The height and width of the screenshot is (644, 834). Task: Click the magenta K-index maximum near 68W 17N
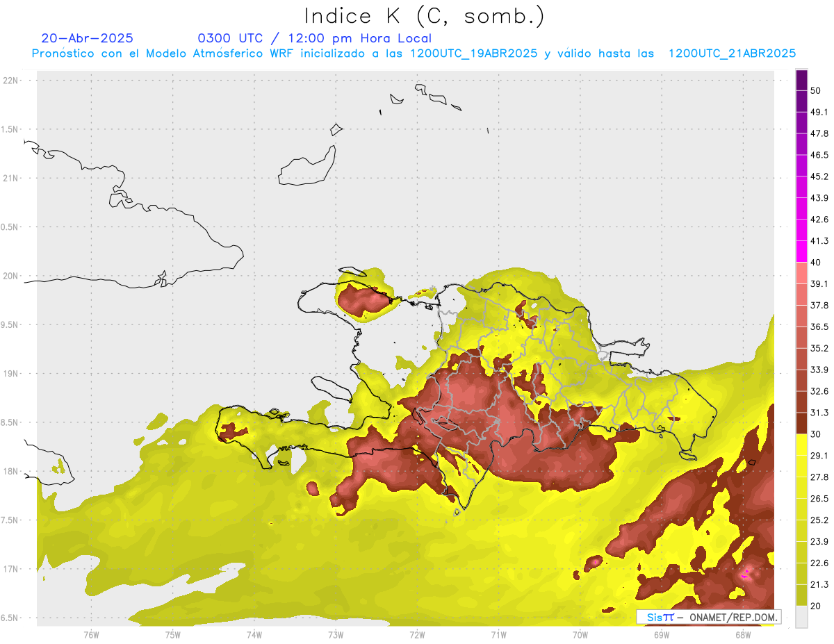point(746,573)
